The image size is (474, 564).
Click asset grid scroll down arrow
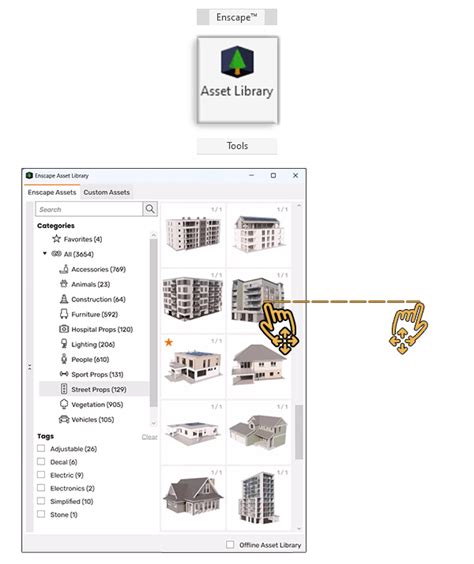(299, 529)
